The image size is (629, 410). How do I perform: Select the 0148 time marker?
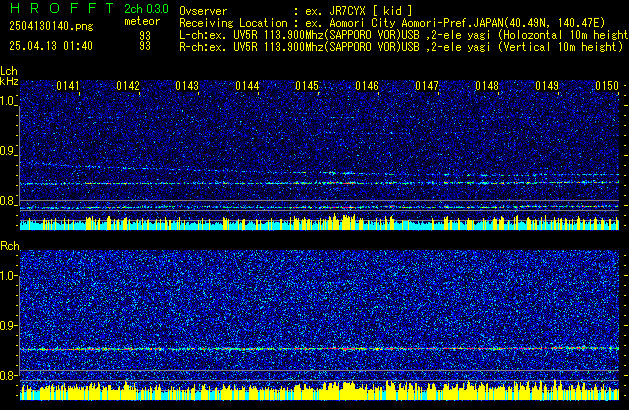pyautogui.click(x=487, y=86)
